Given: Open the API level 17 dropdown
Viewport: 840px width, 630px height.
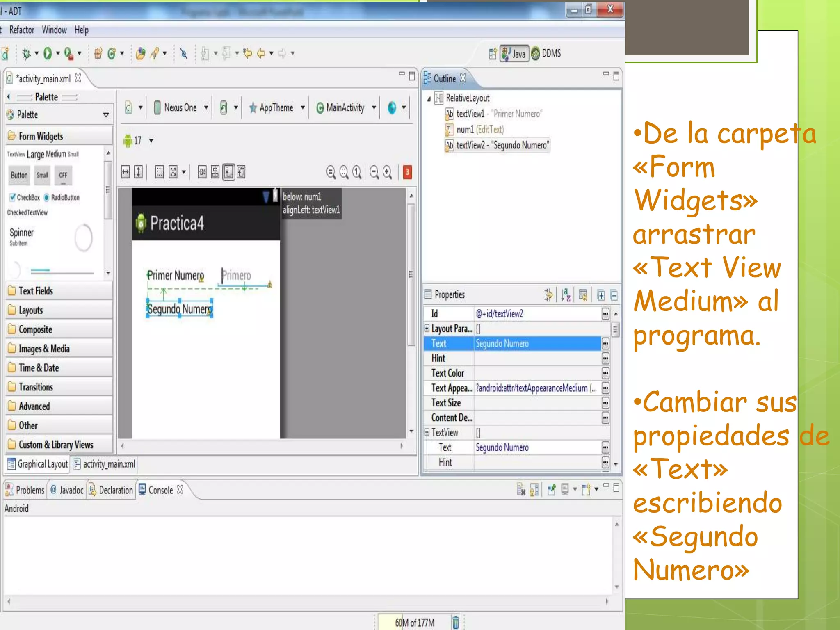Looking at the screenshot, I should pyautogui.click(x=151, y=141).
